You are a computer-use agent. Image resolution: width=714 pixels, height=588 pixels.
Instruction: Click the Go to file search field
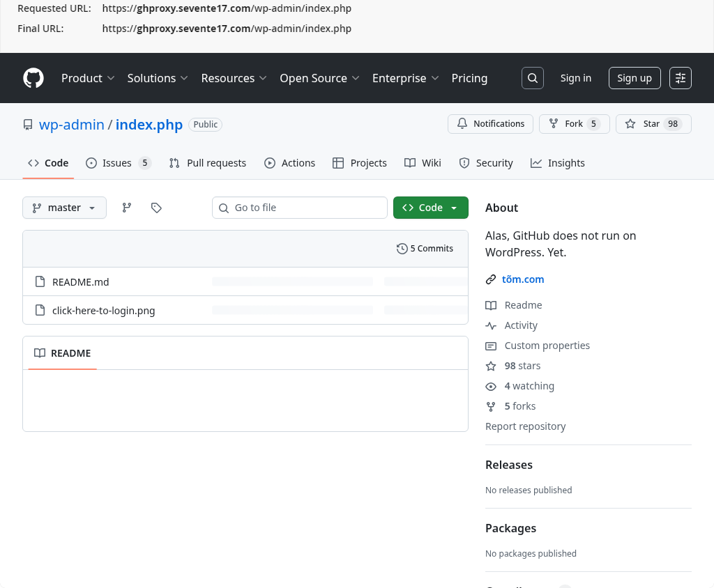(300, 208)
